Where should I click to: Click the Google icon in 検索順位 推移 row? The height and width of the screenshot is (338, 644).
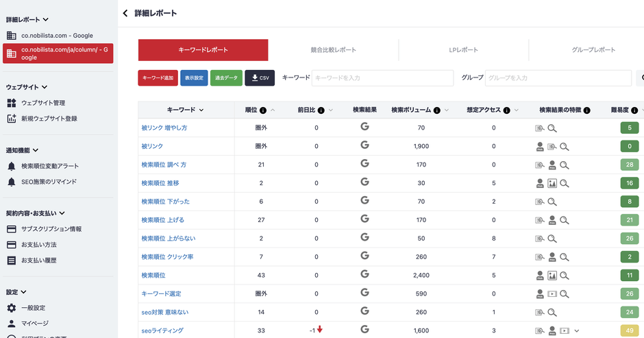[364, 182]
